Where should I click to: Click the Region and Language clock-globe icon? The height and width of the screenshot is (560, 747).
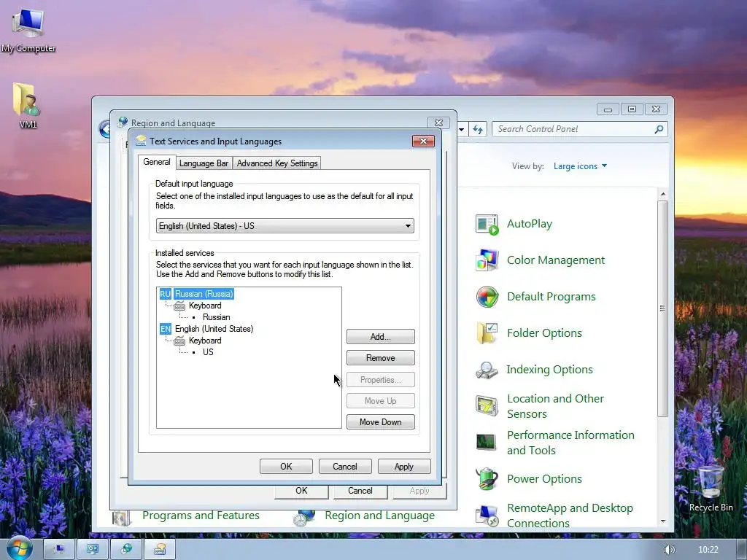(x=304, y=518)
